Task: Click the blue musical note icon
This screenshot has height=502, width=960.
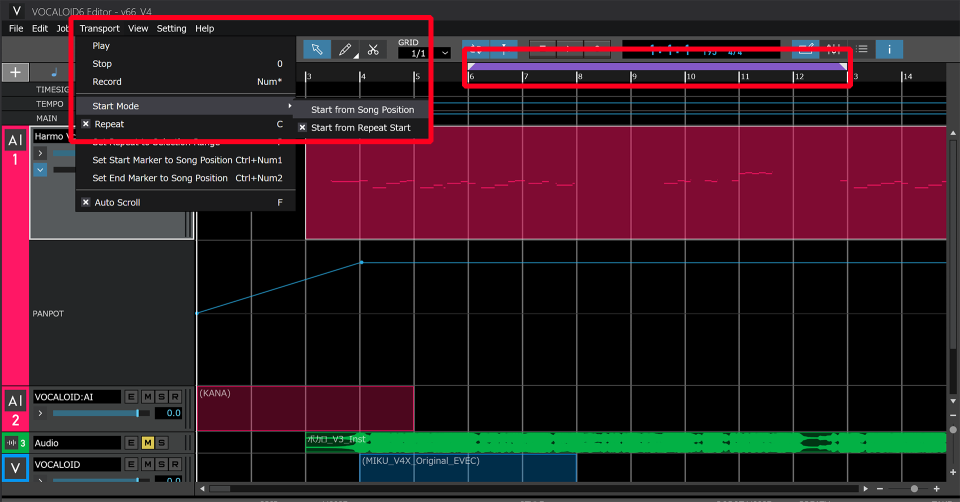Action: [54, 72]
